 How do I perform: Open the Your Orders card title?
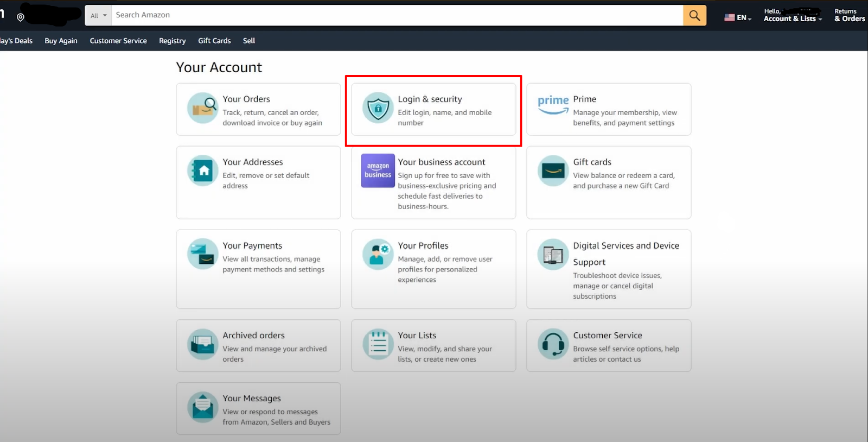[x=246, y=99]
